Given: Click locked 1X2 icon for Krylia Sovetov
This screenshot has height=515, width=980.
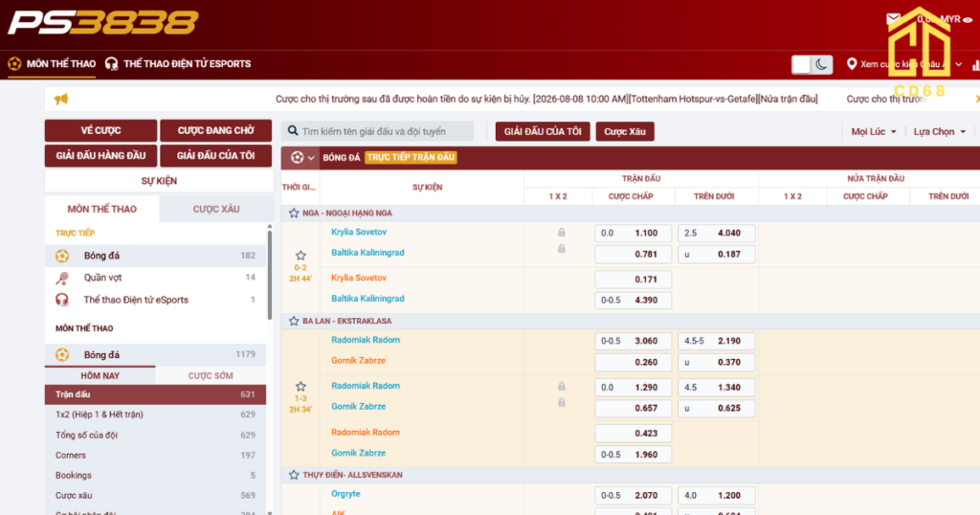Looking at the screenshot, I should 561,233.
